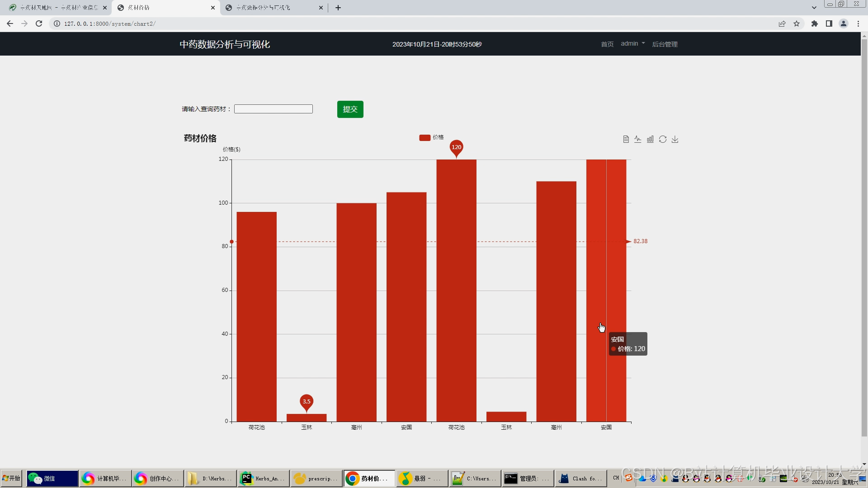868x488 pixels.
Task: Switch chart to bar type icon
Action: pos(650,139)
